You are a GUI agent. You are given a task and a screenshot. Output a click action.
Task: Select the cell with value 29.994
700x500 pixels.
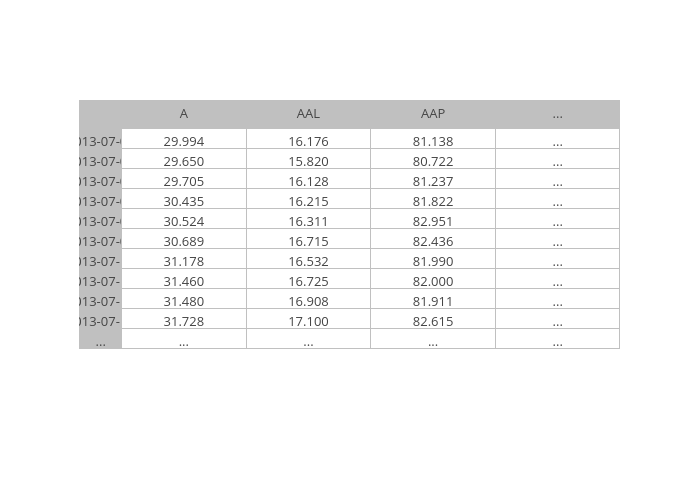(x=184, y=141)
